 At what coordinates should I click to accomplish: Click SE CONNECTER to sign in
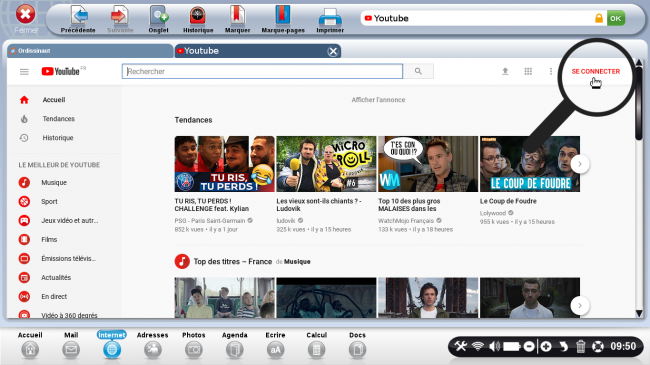click(596, 71)
